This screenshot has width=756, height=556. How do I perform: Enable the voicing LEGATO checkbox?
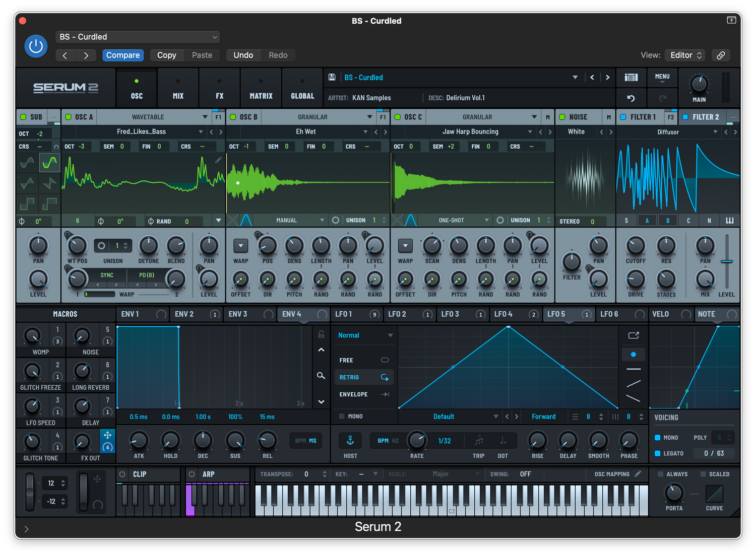(x=658, y=453)
